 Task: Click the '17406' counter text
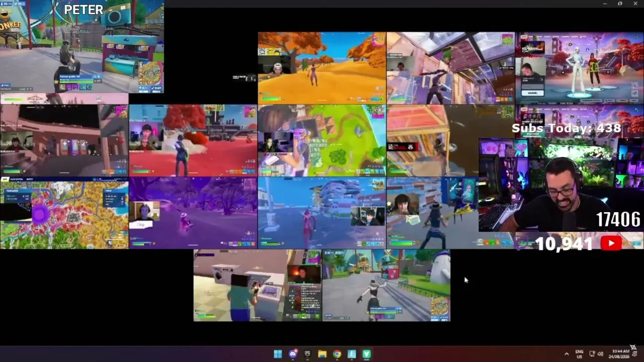[618, 219]
